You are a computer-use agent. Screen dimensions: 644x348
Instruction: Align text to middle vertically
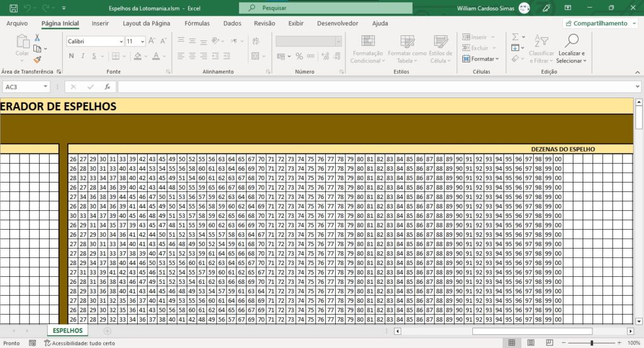click(x=192, y=41)
